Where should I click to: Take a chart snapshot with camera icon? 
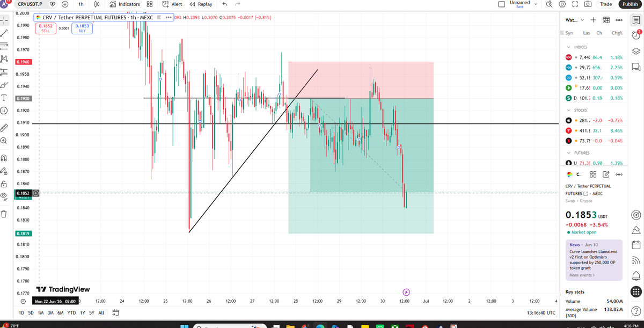588,4
